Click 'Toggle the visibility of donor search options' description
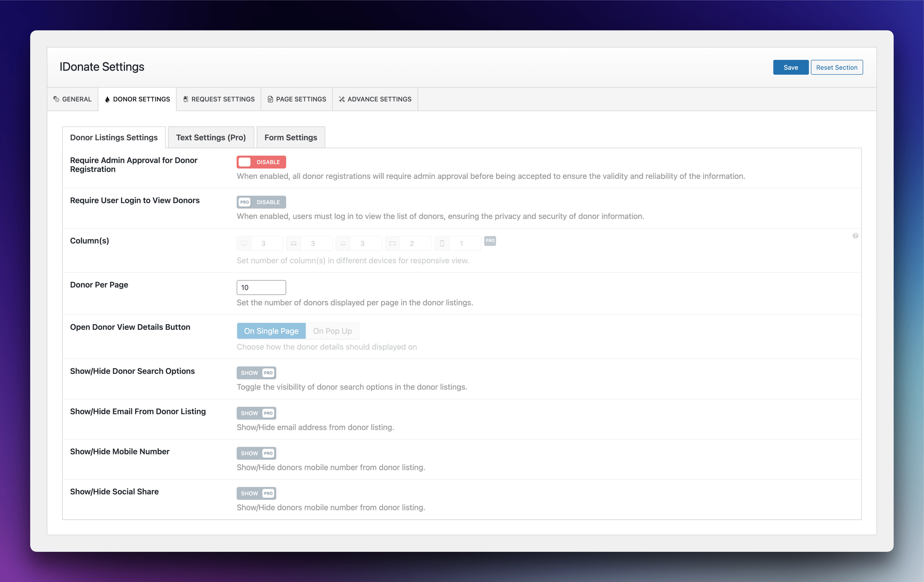Viewport: 924px width, 582px height. 352,387
